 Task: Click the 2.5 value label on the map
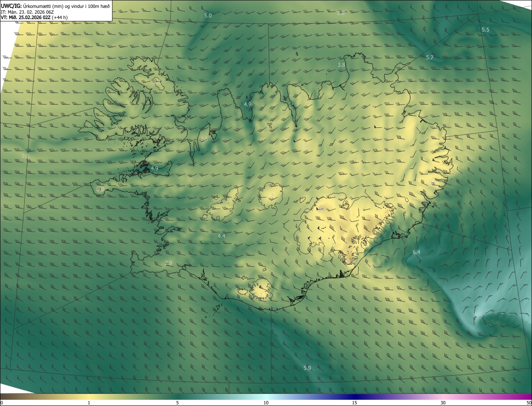click(x=25, y=156)
